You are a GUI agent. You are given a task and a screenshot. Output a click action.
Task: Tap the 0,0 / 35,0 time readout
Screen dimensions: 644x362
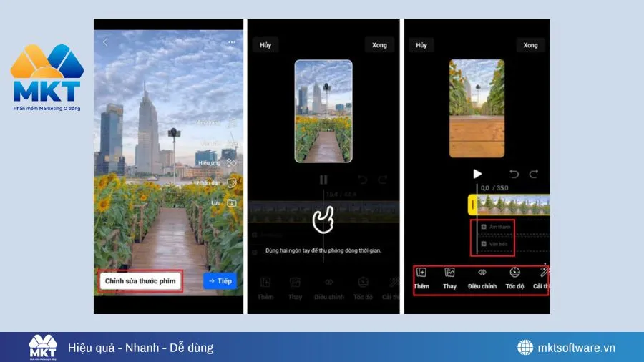(494, 188)
